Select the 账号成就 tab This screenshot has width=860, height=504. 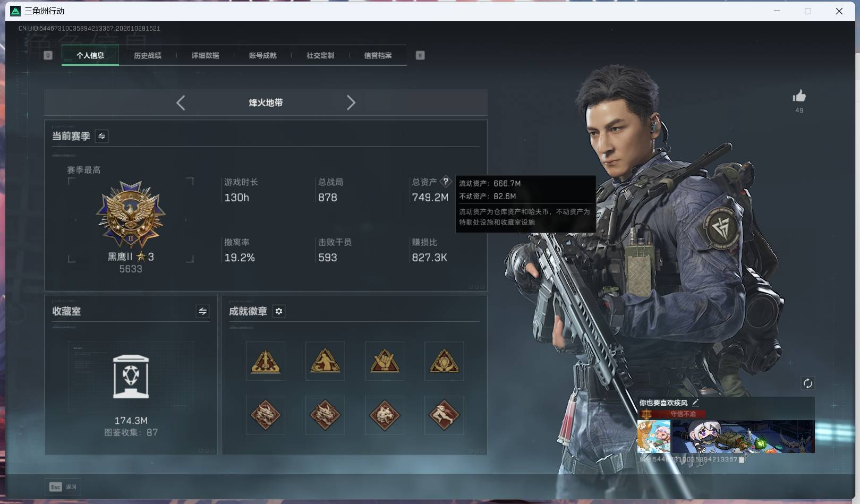(262, 55)
